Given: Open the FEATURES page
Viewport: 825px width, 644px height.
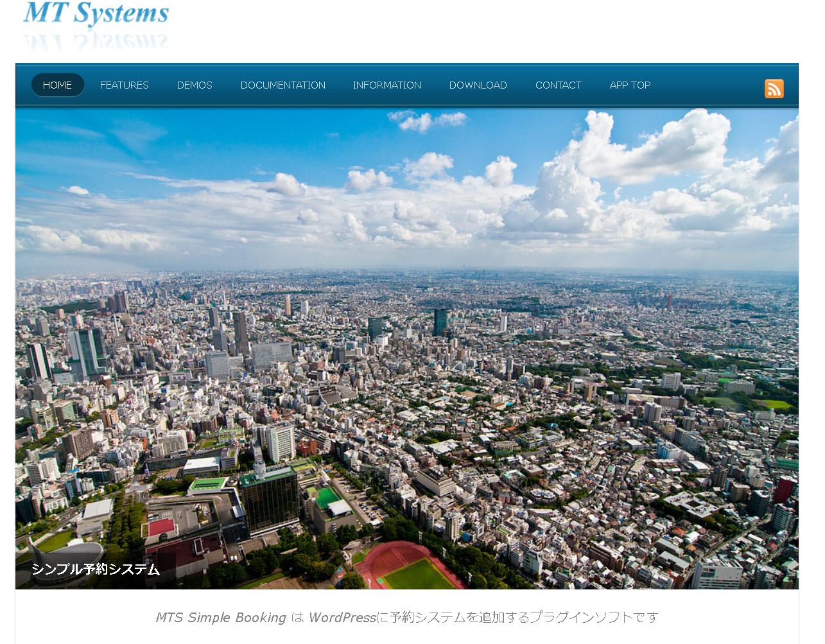Looking at the screenshot, I should click(124, 85).
